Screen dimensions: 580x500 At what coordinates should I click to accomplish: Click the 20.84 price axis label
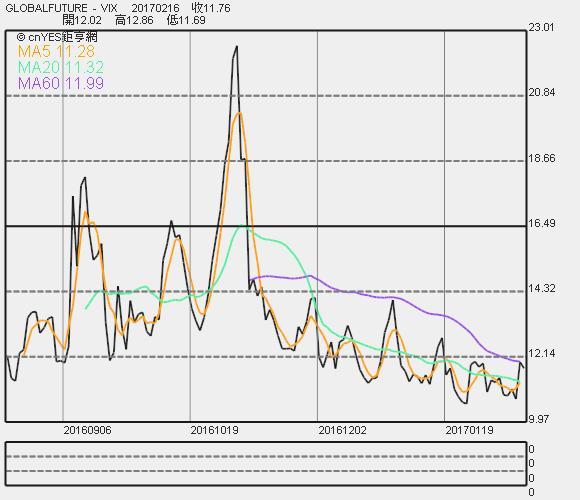tap(542, 92)
